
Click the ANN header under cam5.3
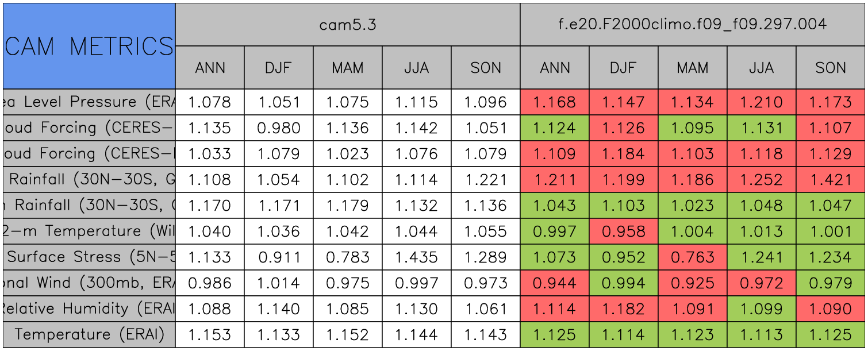click(210, 68)
